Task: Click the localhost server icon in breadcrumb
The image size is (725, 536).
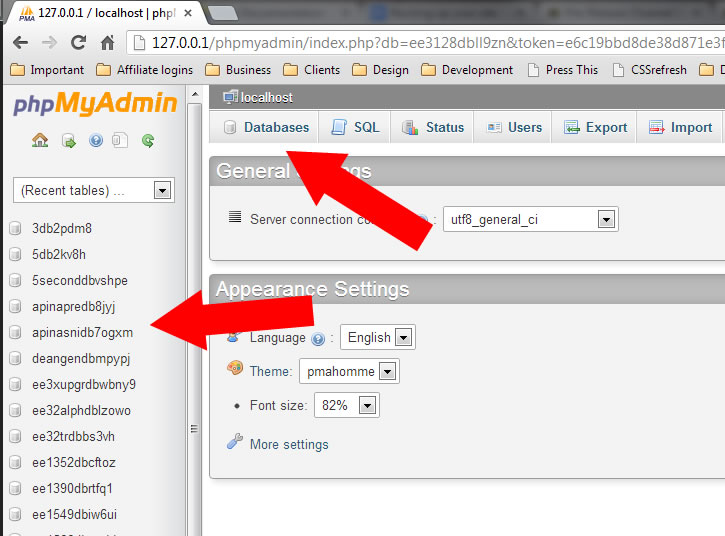Action: tap(230, 97)
